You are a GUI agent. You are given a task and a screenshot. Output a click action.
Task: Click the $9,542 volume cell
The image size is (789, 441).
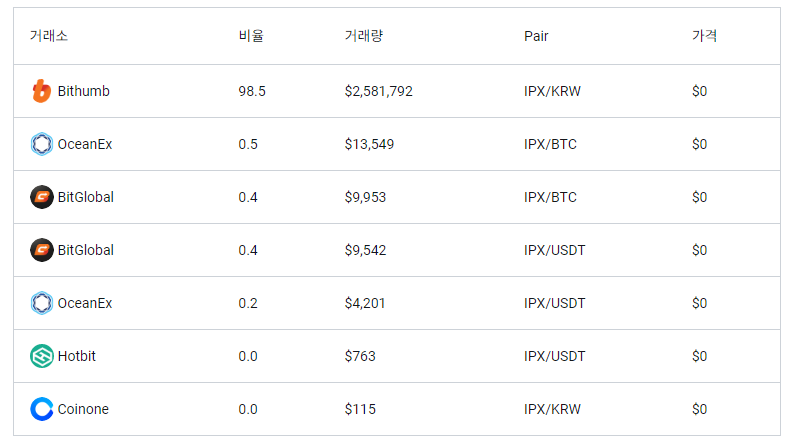tap(365, 250)
